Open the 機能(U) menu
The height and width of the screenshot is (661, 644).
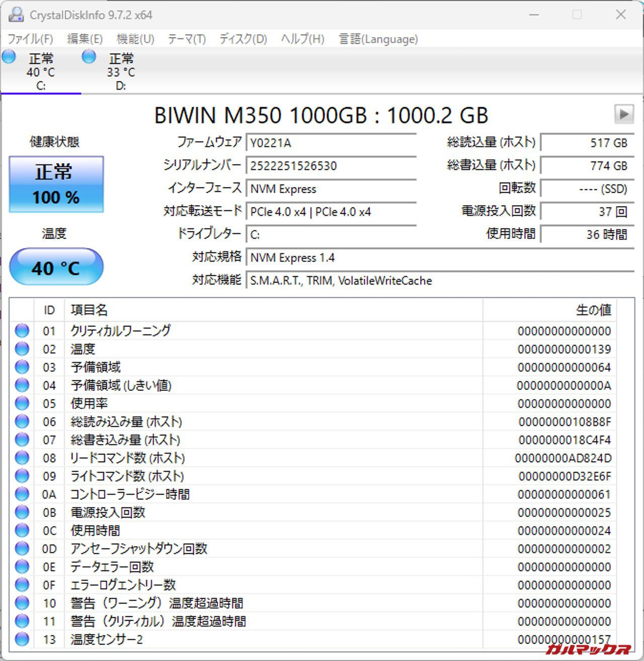click(135, 39)
